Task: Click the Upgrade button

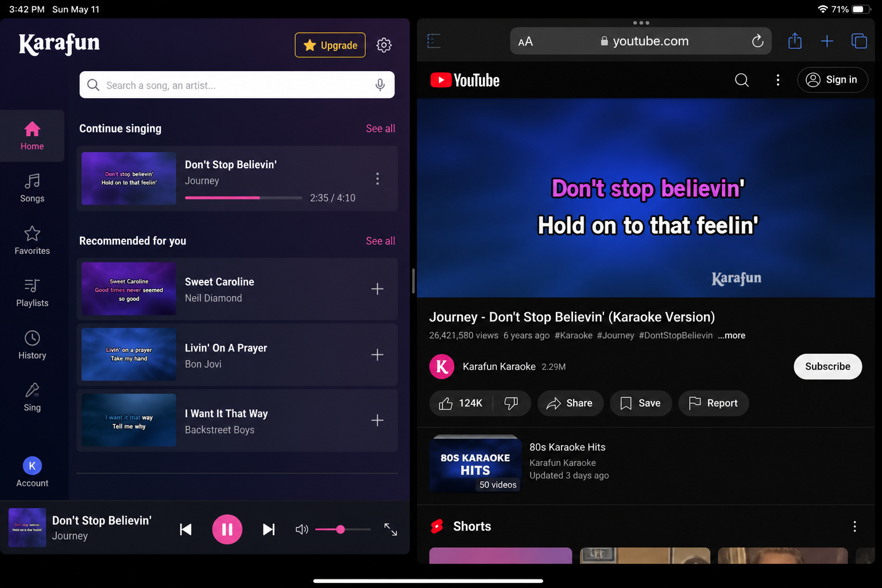Action: 330,45
